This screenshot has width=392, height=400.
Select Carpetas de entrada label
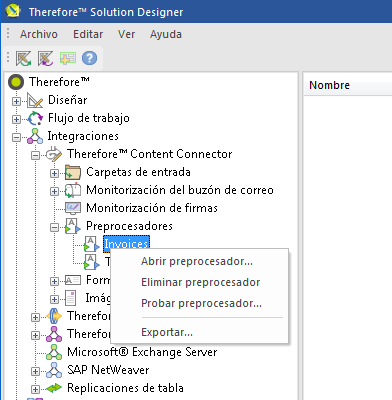pyautogui.click(x=138, y=172)
